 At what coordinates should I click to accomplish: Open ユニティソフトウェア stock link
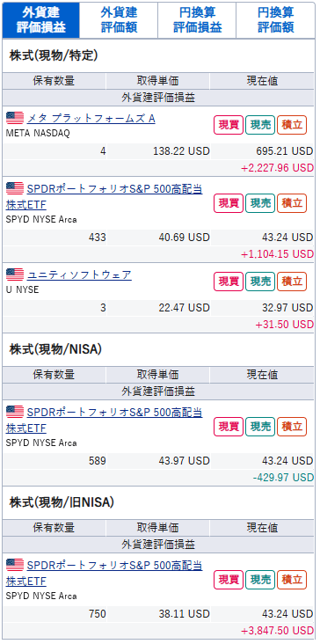pos(79,274)
